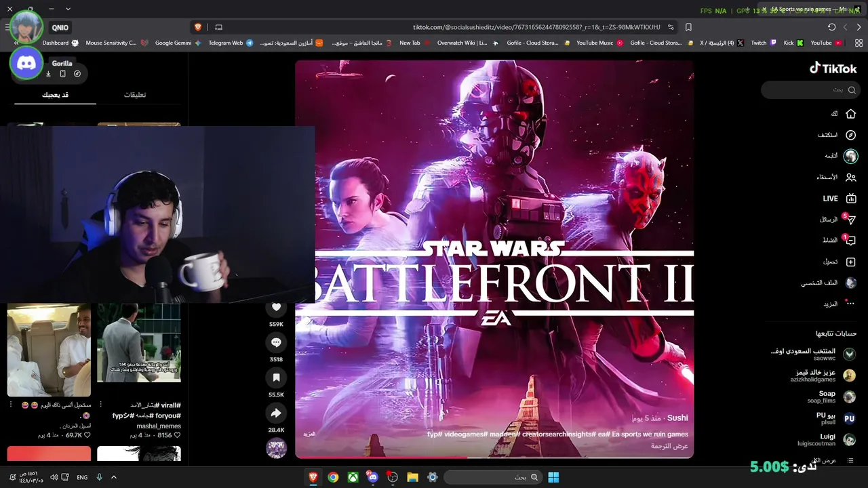The height and width of the screenshot is (488, 868).
Task: Open site settings tune icon in address bar
Action: (x=671, y=27)
